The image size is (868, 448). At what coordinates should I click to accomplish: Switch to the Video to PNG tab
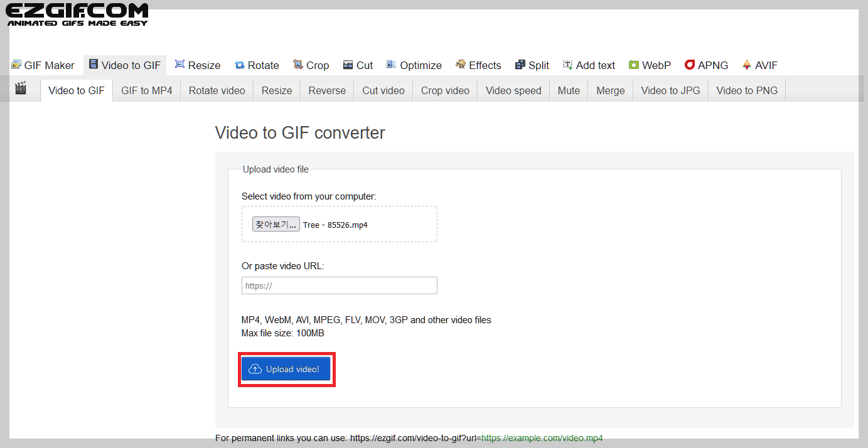pyautogui.click(x=747, y=90)
